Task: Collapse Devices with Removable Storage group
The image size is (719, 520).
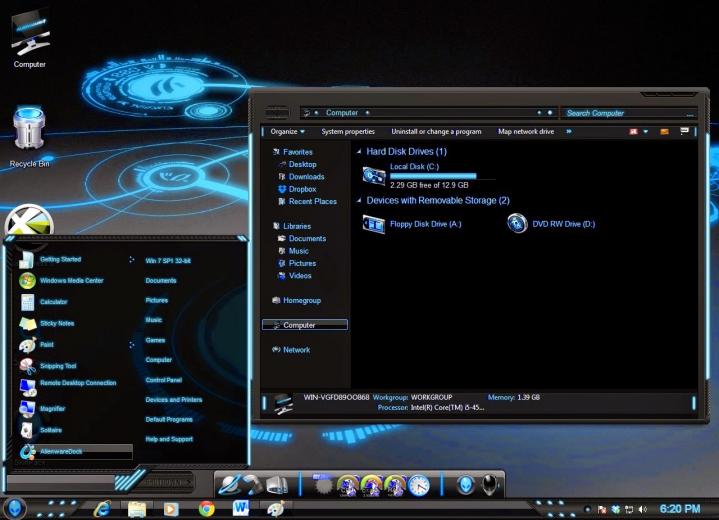Action: (x=359, y=200)
